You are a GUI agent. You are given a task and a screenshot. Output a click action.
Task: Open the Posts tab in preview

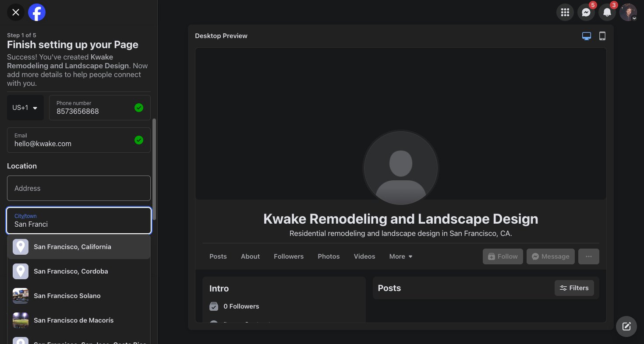[218, 256]
